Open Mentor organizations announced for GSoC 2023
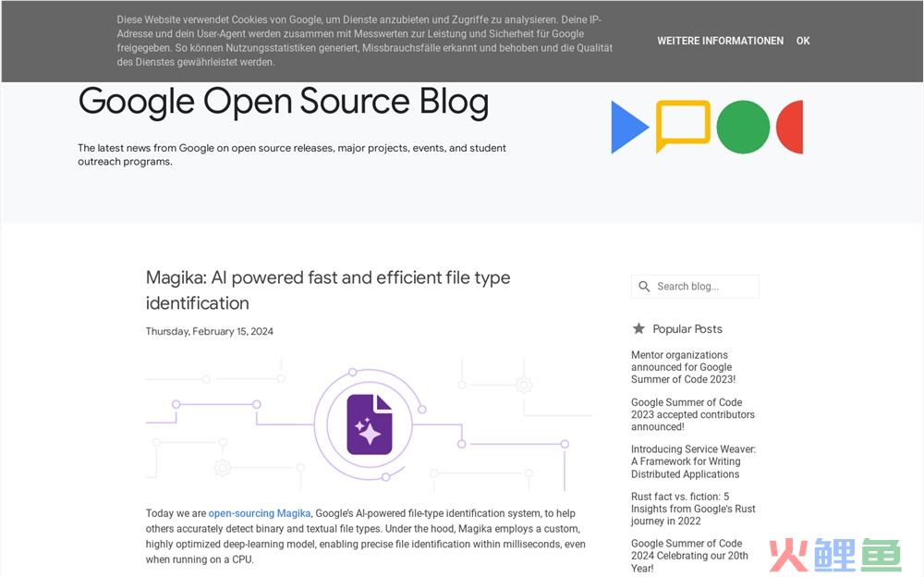Viewport: 924px width, 577px height. coord(684,367)
